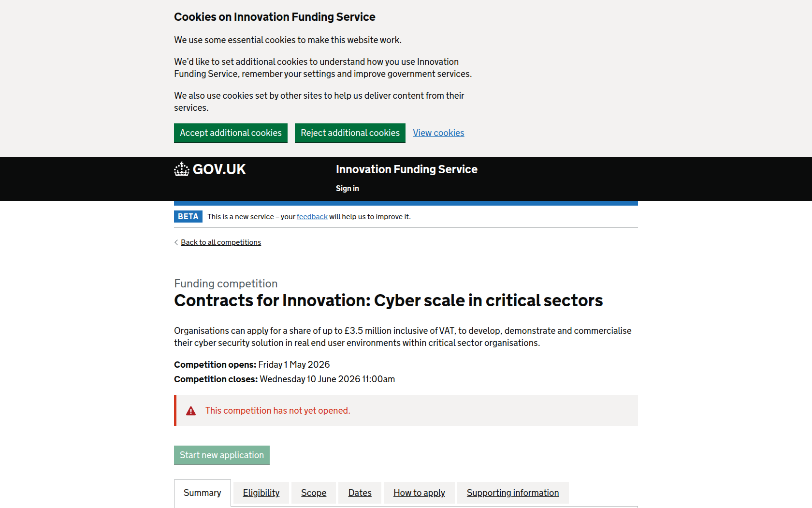The height and width of the screenshot is (508, 812).
Task: Open the Innovation Funding Service header link
Action: point(406,169)
